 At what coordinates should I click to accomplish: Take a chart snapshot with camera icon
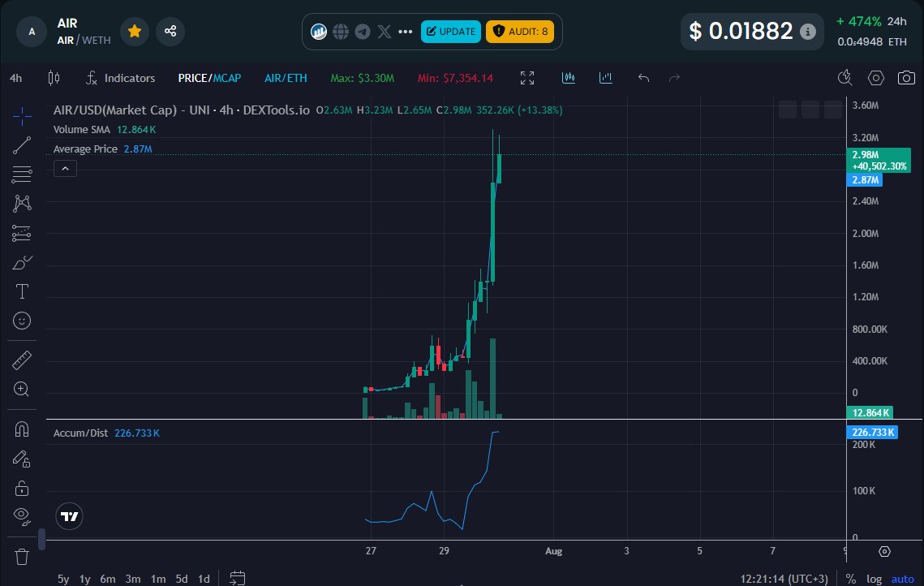(906, 78)
